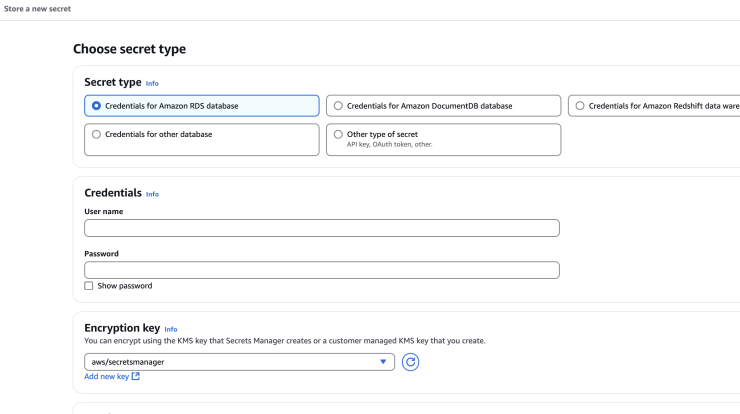This screenshot has width=740, height=414.
Task: Click the Show password label text
Action: (125, 286)
